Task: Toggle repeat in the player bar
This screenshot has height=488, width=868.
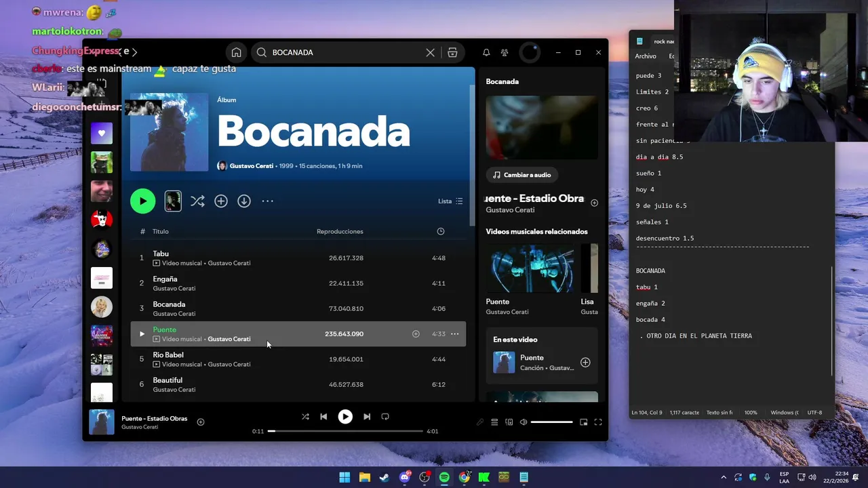Action: 385,417
